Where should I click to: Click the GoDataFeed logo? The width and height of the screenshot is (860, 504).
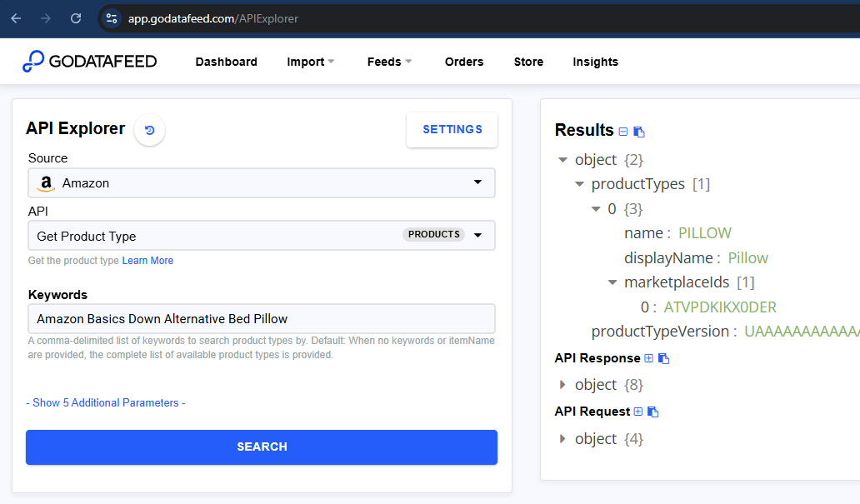(89, 62)
